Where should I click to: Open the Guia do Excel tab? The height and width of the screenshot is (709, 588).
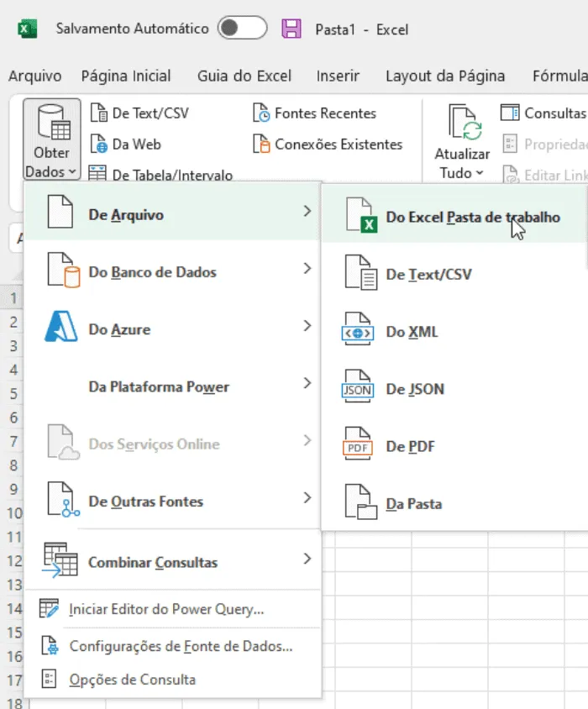244,76
